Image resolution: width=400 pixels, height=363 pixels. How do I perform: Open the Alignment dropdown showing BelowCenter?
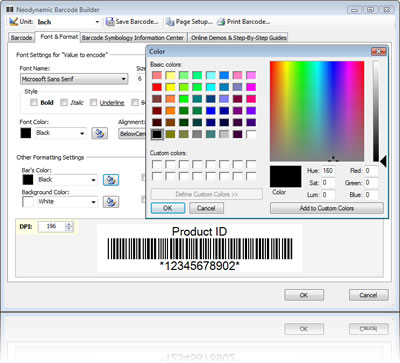(x=132, y=134)
